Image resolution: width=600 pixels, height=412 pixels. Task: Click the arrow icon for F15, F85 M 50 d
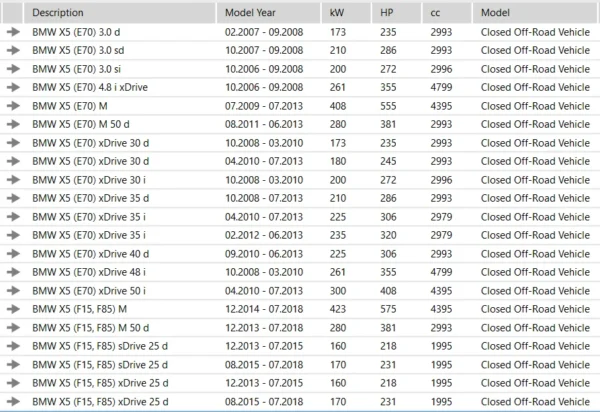(13, 326)
